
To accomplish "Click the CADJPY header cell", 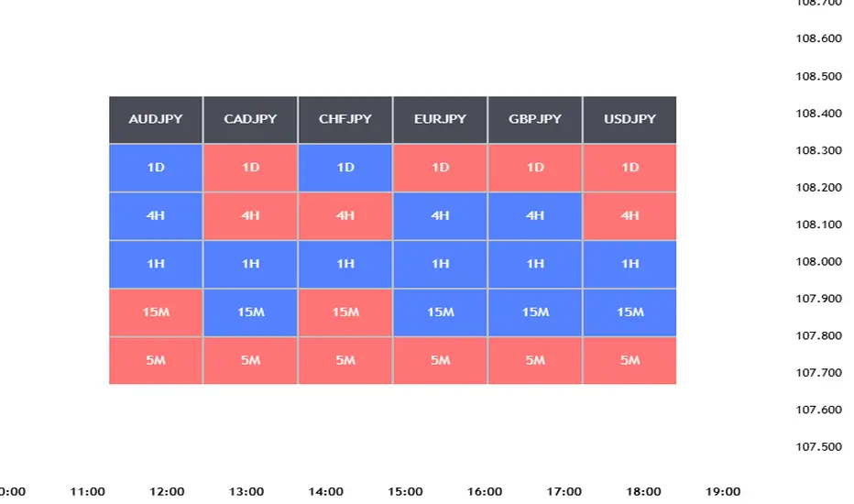I will [250, 119].
